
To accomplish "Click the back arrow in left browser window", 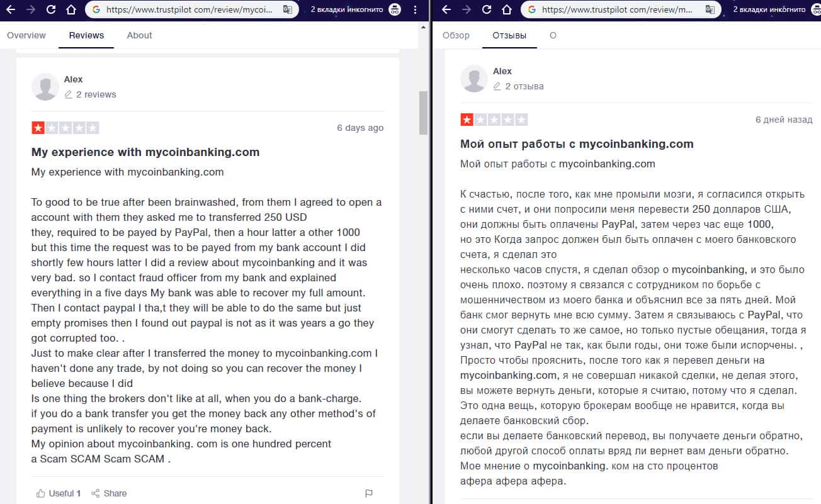I will [x=11, y=10].
